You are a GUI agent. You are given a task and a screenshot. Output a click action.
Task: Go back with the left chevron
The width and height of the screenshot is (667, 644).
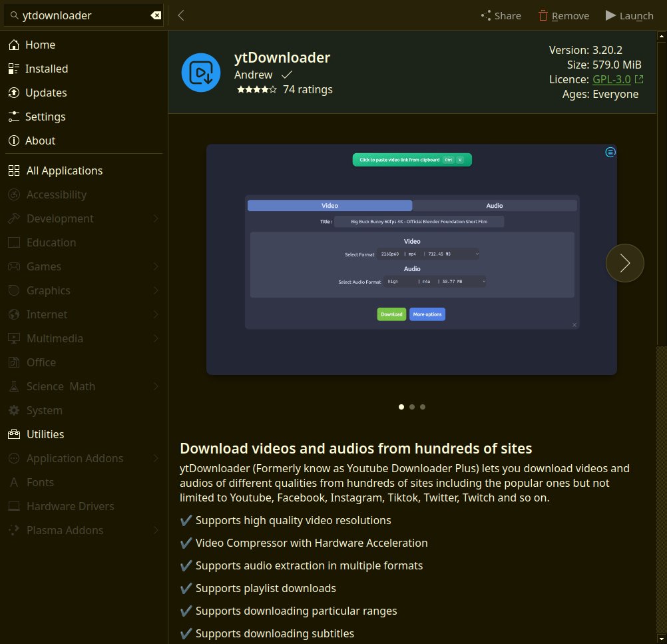coord(181,15)
